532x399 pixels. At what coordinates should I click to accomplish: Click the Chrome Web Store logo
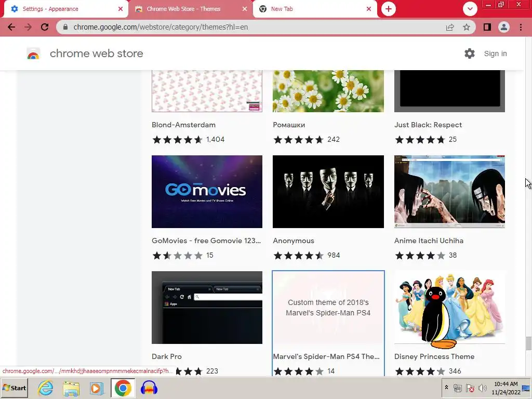coord(33,54)
